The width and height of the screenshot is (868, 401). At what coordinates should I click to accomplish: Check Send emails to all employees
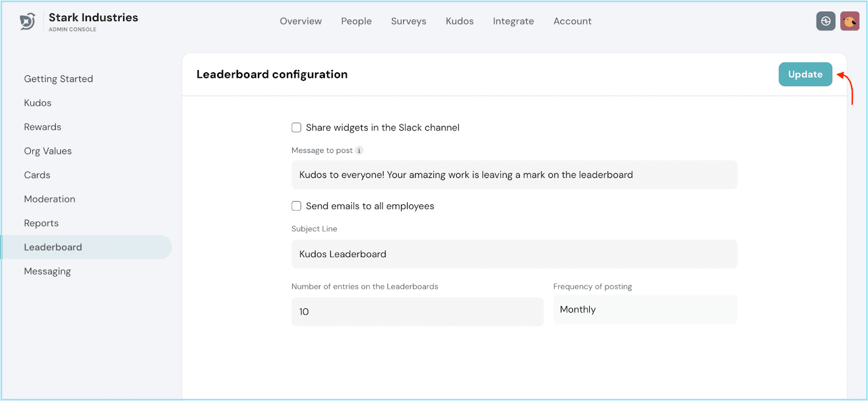point(296,206)
